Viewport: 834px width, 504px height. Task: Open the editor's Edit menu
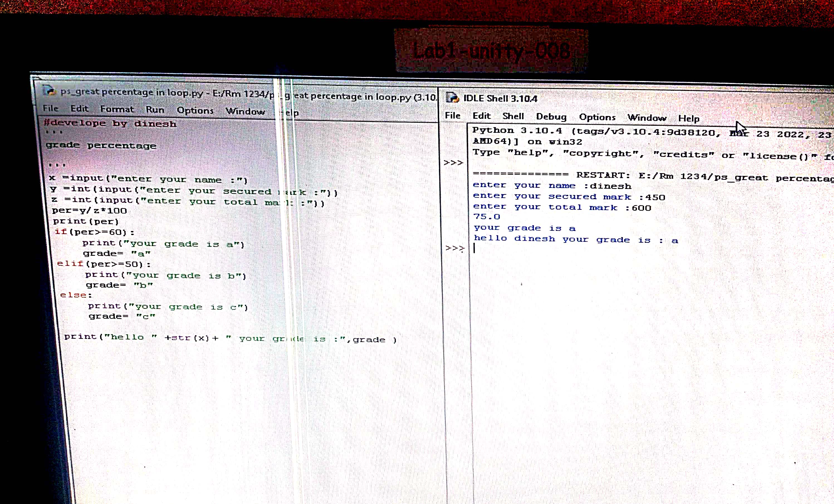(x=79, y=109)
